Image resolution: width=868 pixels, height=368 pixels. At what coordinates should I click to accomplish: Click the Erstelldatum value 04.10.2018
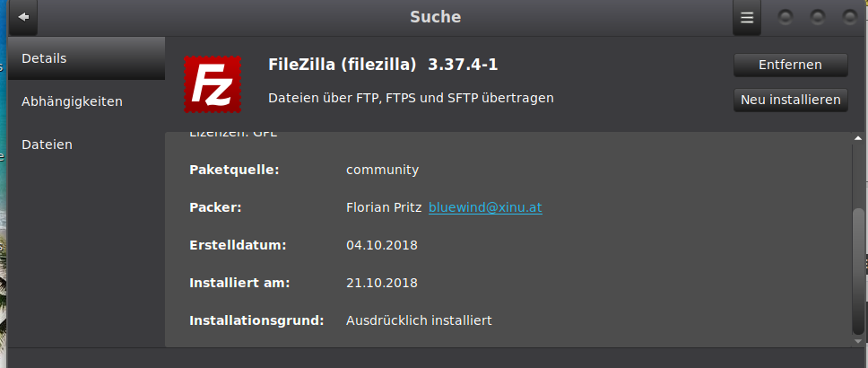tap(382, 245)
